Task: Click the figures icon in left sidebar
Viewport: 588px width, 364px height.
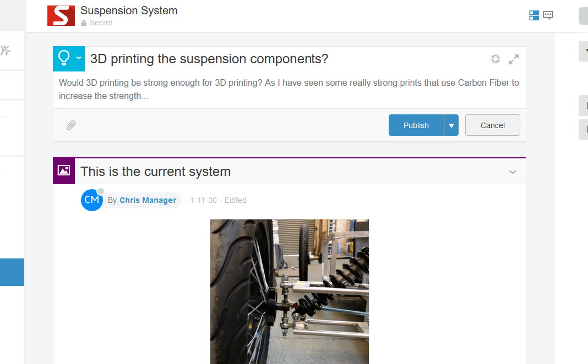Action: click(x=5, y=51)
